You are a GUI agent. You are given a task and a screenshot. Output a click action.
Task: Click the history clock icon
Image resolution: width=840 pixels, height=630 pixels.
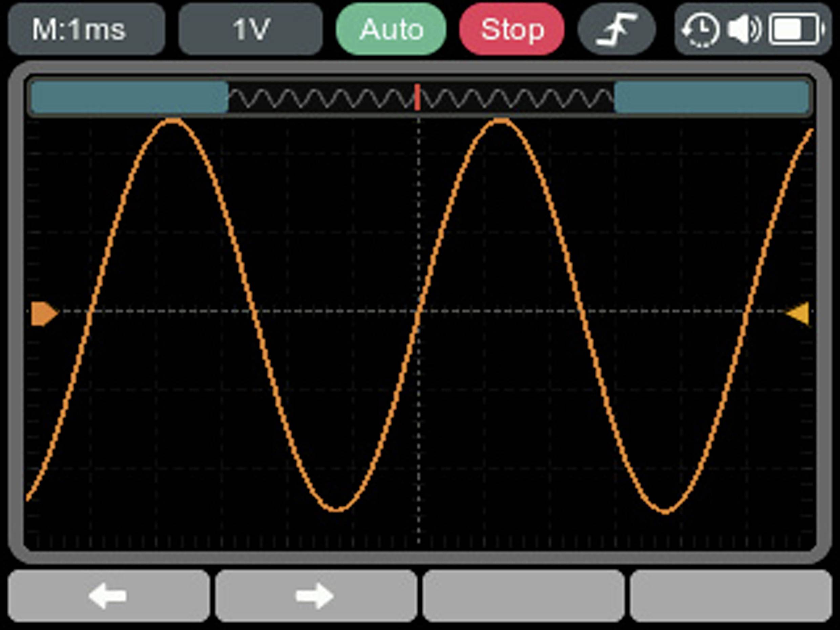pyautogui.click(x=701, y=29)
